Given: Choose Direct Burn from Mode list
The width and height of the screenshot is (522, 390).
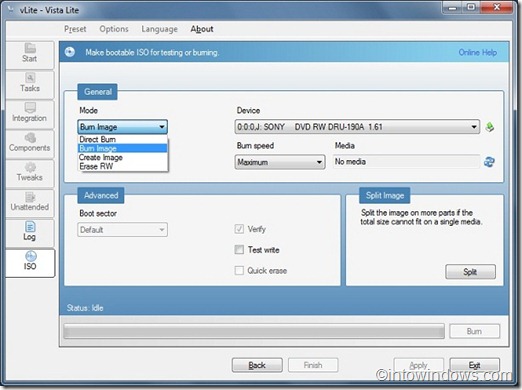Looking at the screenshot, I should pos(123,139).
